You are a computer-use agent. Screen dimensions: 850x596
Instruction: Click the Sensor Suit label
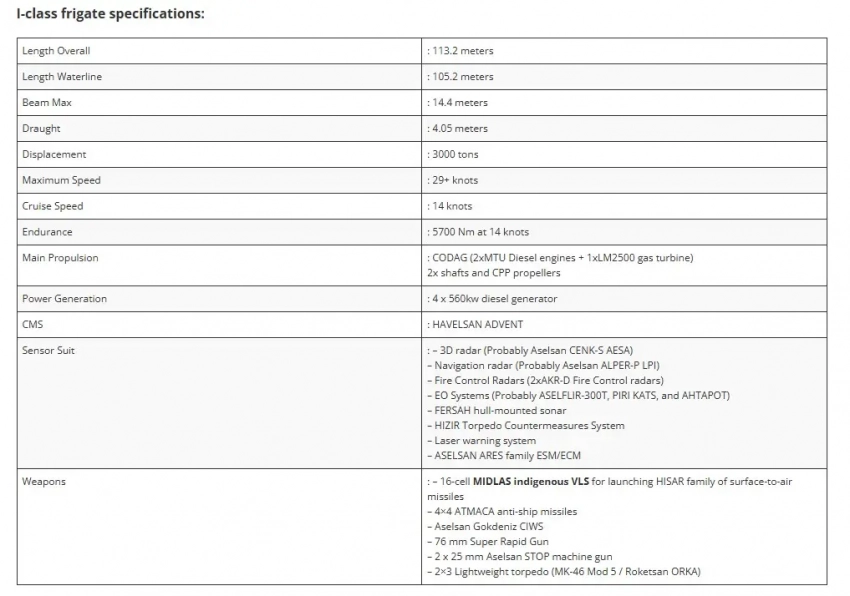pyautogui.click(x=48, y=351)
